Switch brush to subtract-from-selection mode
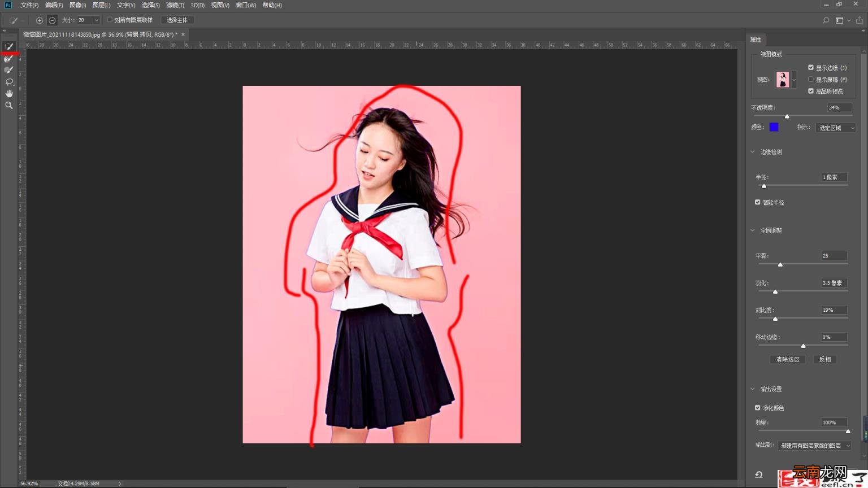 pos(52,20)
